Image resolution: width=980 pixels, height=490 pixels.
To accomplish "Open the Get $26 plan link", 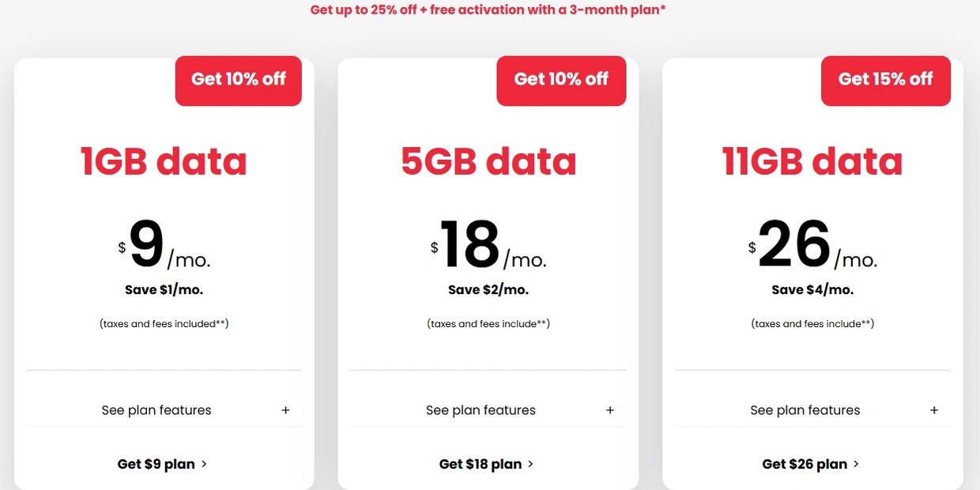I will (805, 464).
